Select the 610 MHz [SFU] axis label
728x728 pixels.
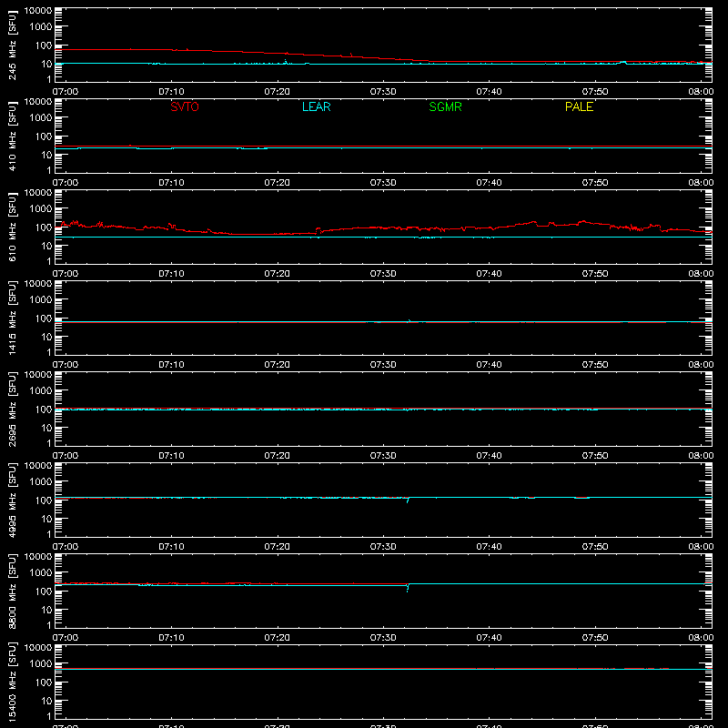pos(13,227)
